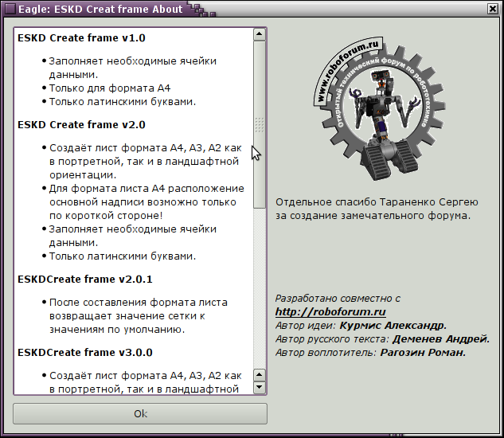Click the heading ESKD Create frame v1.0

pos(81,38)
